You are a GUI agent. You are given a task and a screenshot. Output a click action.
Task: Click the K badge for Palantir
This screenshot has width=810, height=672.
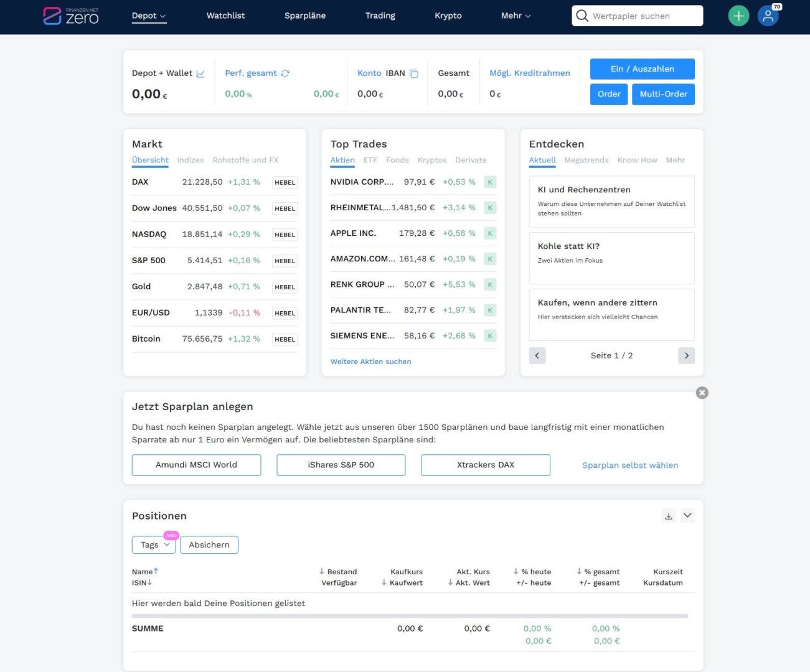[491, 310]
